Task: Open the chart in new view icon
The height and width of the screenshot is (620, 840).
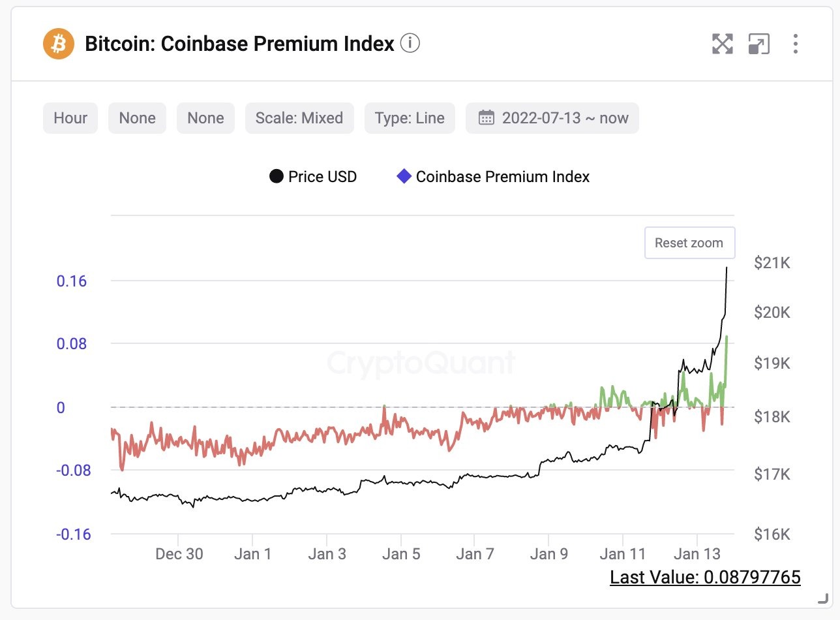Action: point(758,44)
